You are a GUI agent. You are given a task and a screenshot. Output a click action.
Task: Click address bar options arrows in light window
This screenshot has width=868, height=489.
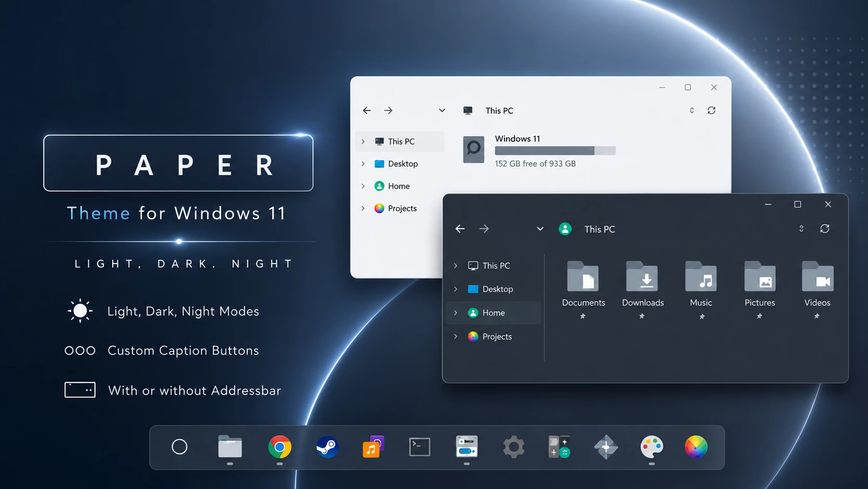tap(692, 110)
